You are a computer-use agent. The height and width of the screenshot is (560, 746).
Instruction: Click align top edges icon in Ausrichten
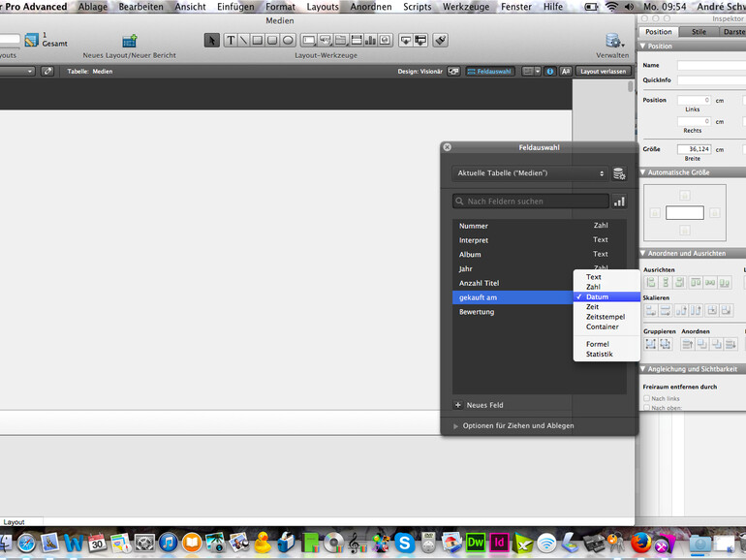coord(696,283)
